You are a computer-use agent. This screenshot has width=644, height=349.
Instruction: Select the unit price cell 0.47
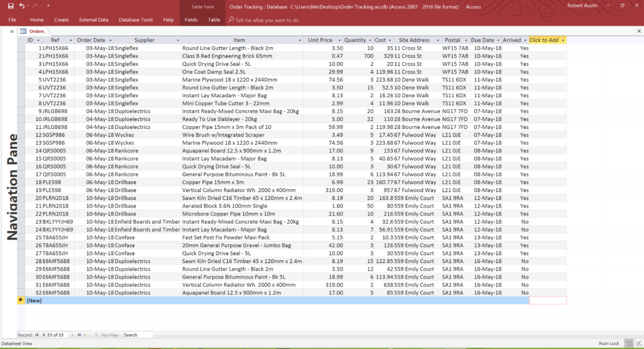324,56
